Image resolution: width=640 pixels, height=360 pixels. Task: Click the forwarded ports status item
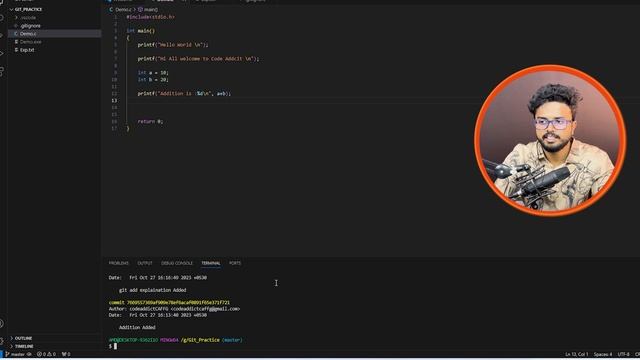point(66,354)
